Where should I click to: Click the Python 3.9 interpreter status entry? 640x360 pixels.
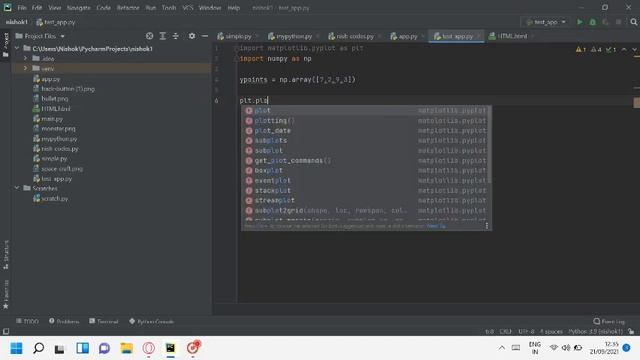click(596, 331)
